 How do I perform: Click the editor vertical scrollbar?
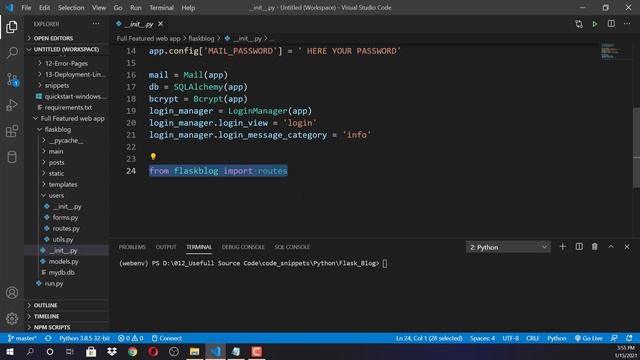point(636,147)
